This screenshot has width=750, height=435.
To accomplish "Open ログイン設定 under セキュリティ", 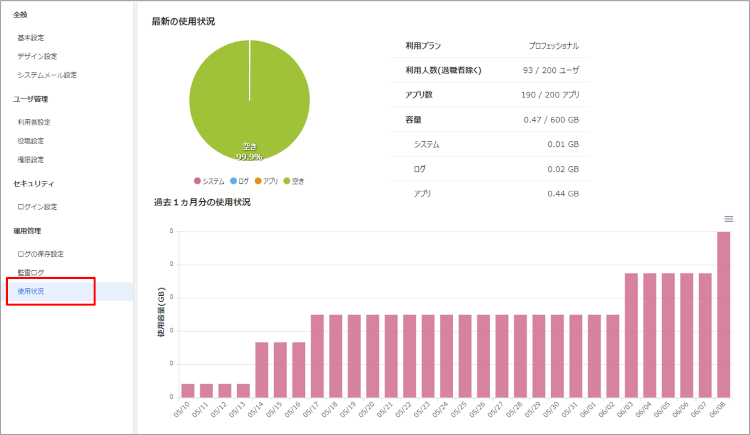I will click(x=37, y=207).
